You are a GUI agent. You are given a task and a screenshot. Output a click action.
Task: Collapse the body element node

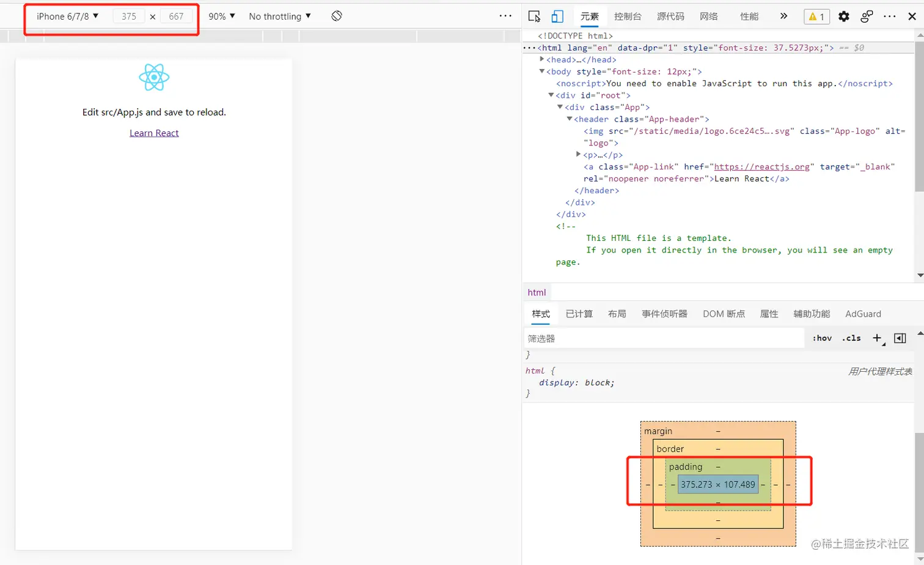[x=542, y=72]
